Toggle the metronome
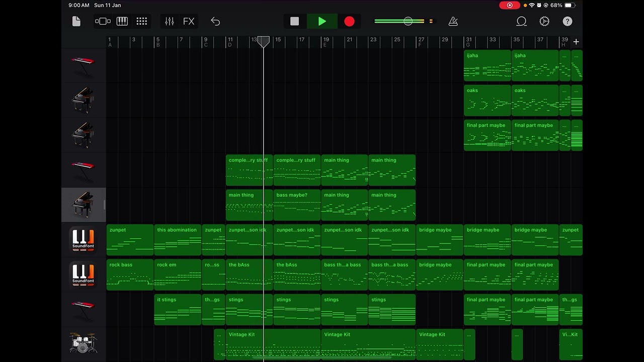Screen dimensions: 644x362 pyautogui.click(x=453, y=21)
